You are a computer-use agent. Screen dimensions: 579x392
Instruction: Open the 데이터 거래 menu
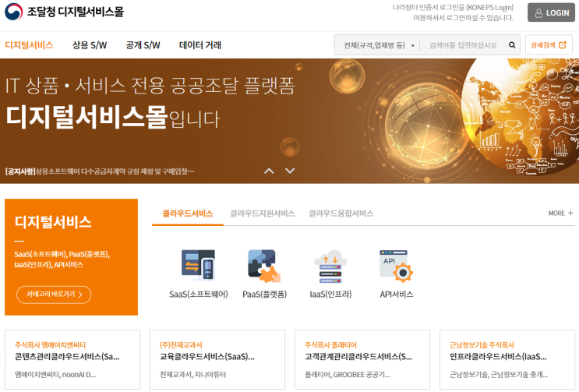[199, 45]
